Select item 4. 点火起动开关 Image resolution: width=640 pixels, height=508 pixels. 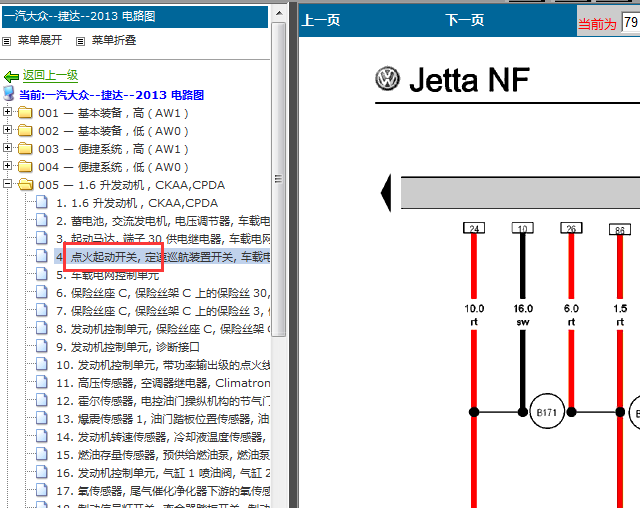click(163, 257)
